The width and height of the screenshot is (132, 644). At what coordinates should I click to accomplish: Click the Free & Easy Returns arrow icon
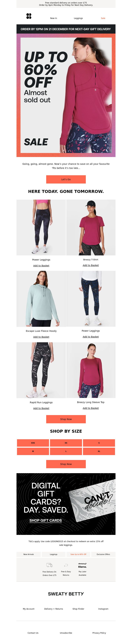pyautogui.click(x=66, y=565)
